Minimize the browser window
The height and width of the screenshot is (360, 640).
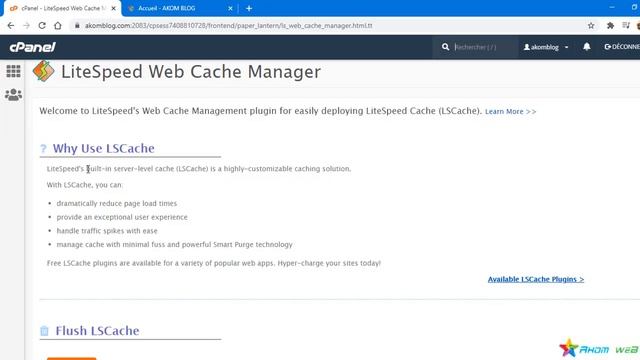[611, 7]
